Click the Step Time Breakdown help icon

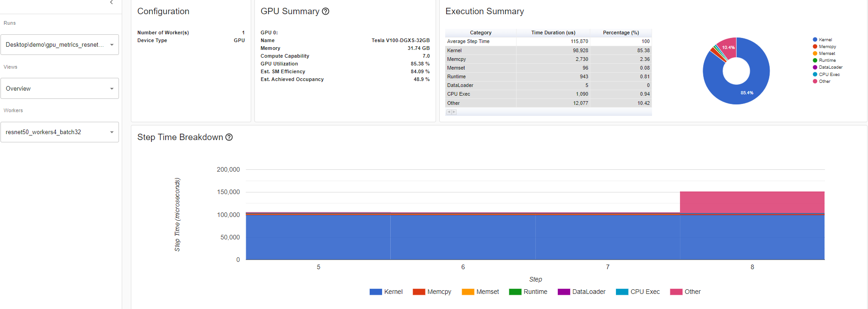tap(229, 137)
